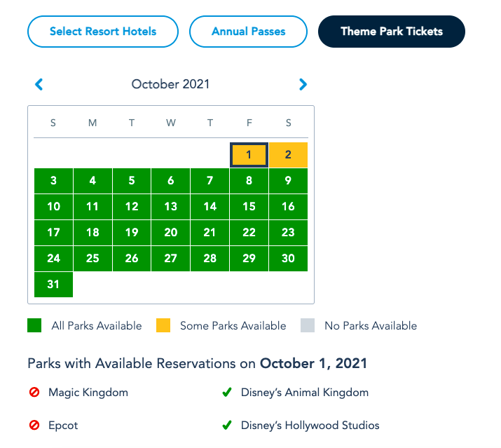
Task: Pick October 31 on the calendar
Action: (x=53, y=284)
